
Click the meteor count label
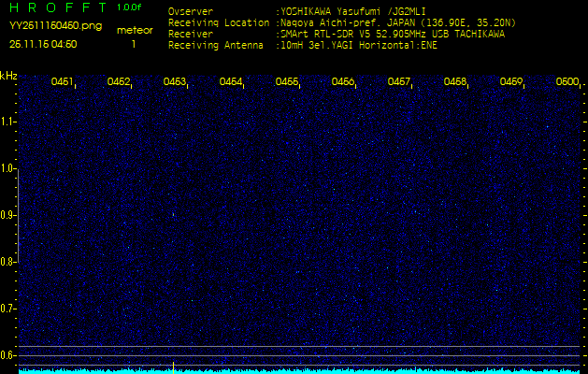coord(134,30)
